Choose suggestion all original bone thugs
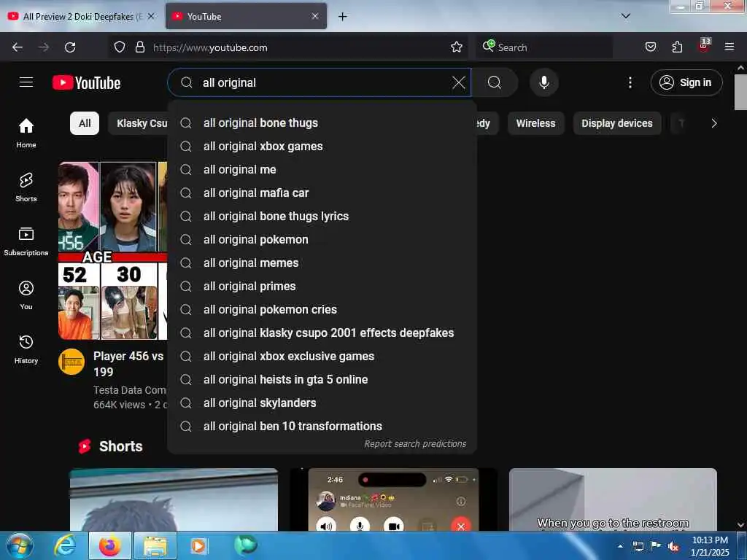 (x=322, y=122)
